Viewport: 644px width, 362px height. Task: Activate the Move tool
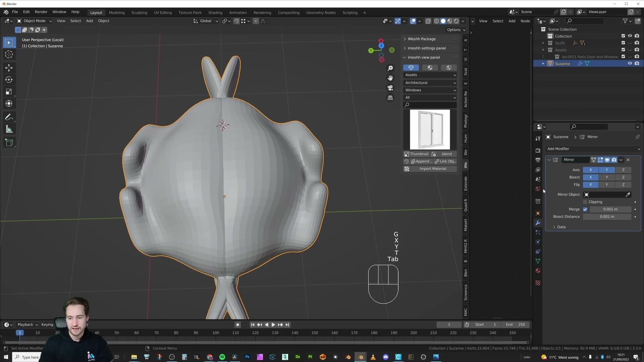click(x=9, y=68)
